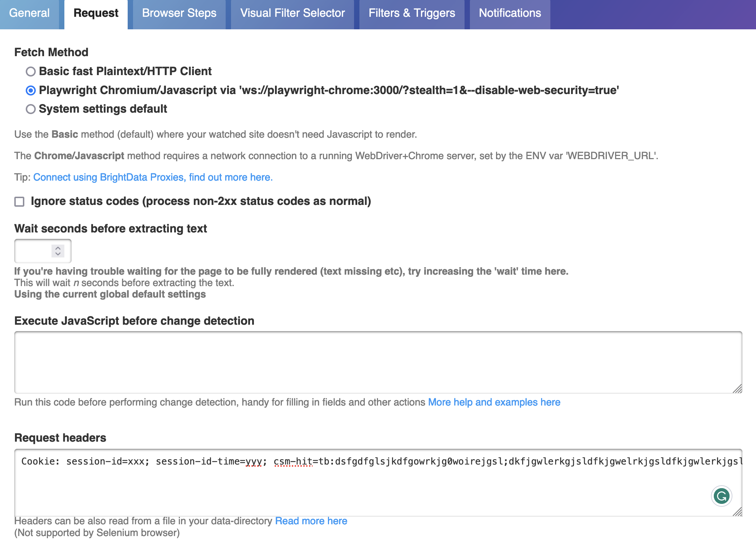This screenshot has width=756, height=550.
Task: Click the stepper up arrow on wait seconds
Action: 57,248
